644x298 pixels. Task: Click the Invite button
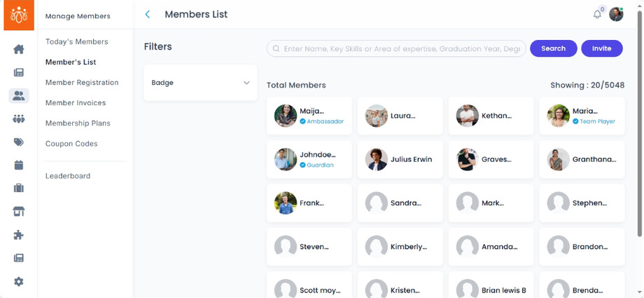(601, 48)
